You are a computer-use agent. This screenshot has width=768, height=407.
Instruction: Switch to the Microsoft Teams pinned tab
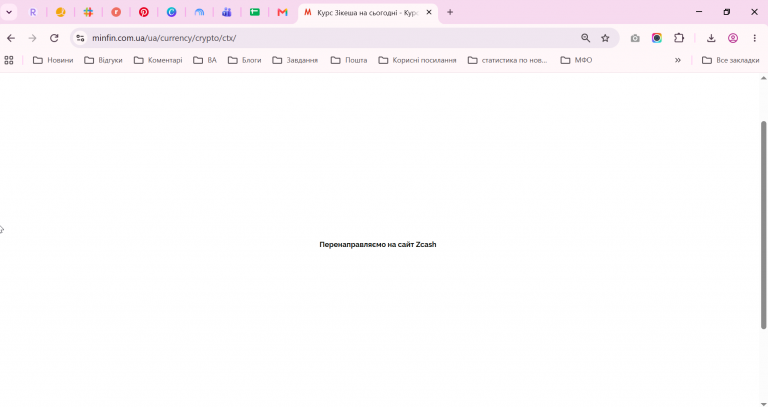(x=227, y=12)
